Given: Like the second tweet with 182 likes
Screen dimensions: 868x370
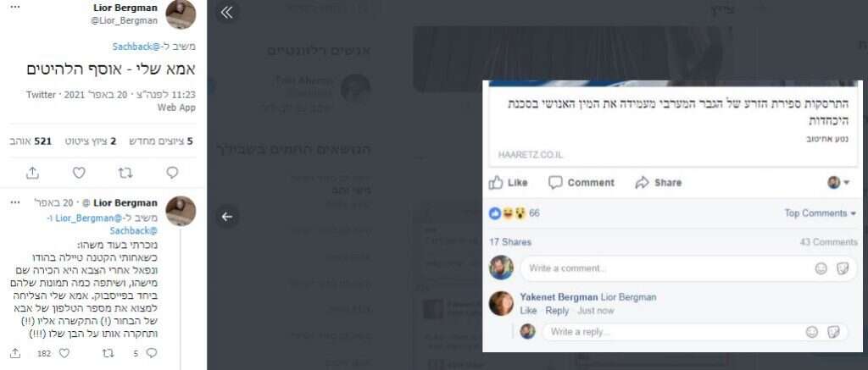Looking at the screenshot, I should click(64, 353).
